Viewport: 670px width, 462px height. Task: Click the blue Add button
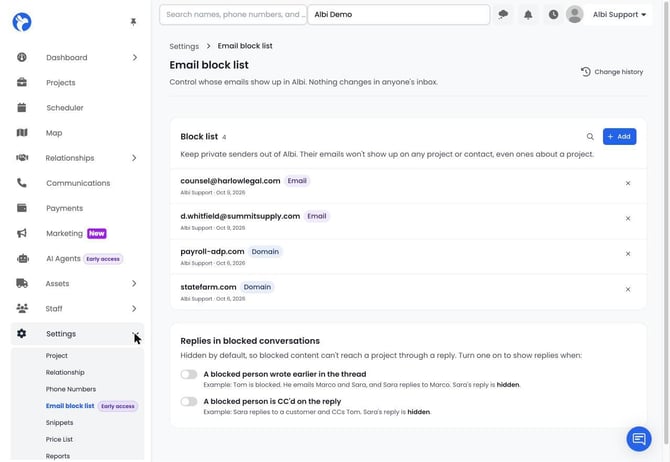tap(619, 137)
